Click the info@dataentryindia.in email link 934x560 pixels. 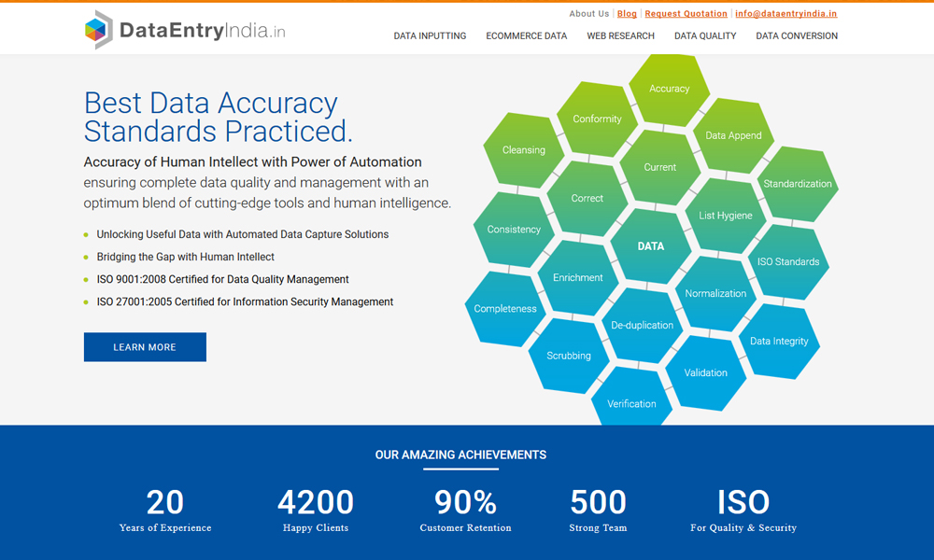785,14
